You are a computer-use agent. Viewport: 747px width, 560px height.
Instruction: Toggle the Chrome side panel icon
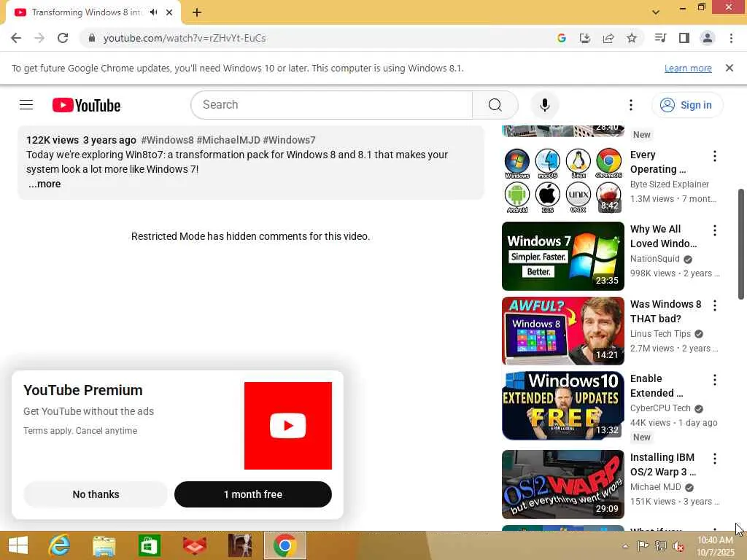[684, 38]
